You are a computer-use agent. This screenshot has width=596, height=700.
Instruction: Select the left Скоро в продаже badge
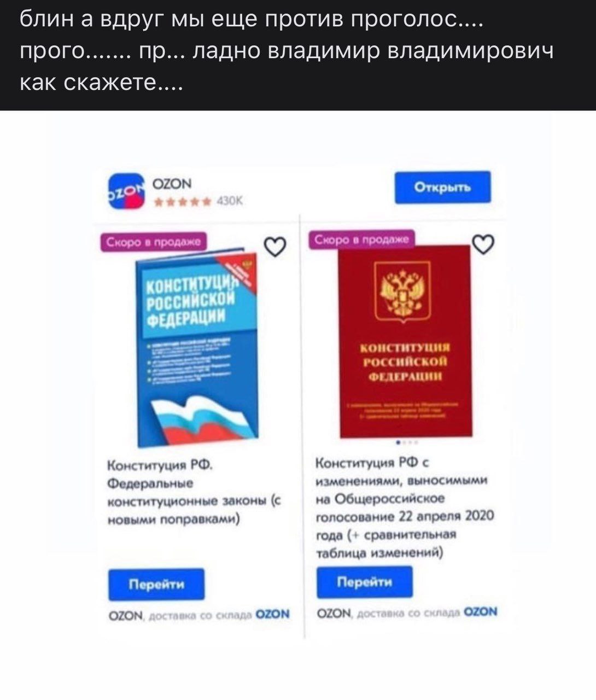click(154, 242)
